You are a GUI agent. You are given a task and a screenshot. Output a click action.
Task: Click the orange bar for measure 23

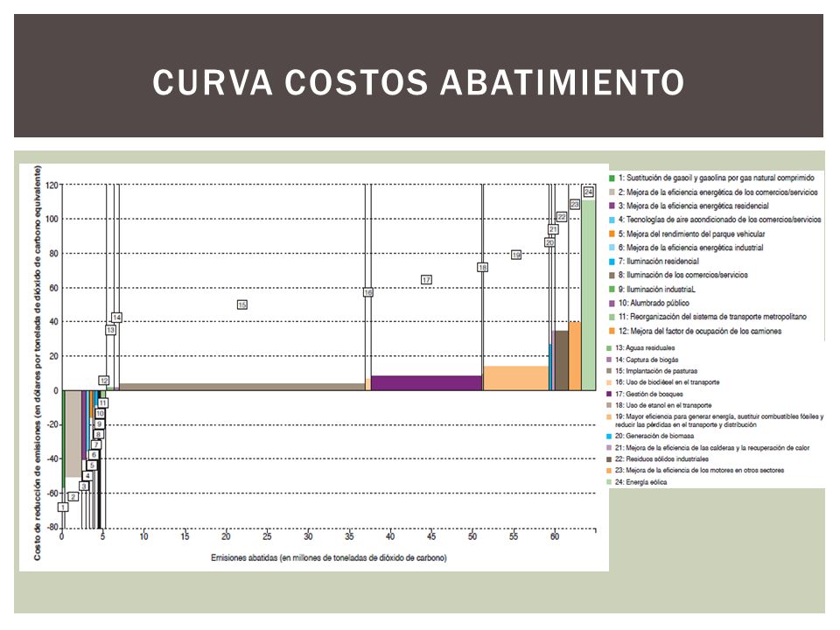click(x=575, y=356)
